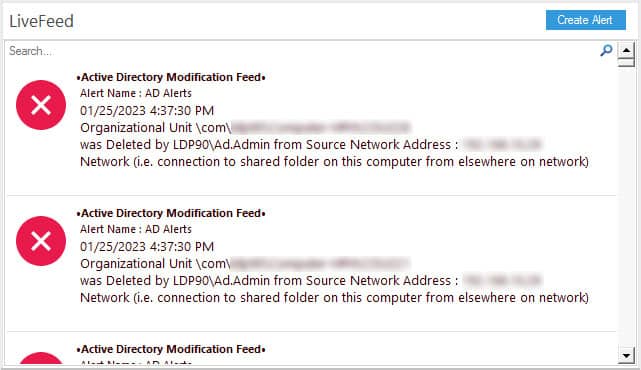Select second Active Directory Modification Feed title
The height and width of the screenshot is (370, 641).
[171, 213]
